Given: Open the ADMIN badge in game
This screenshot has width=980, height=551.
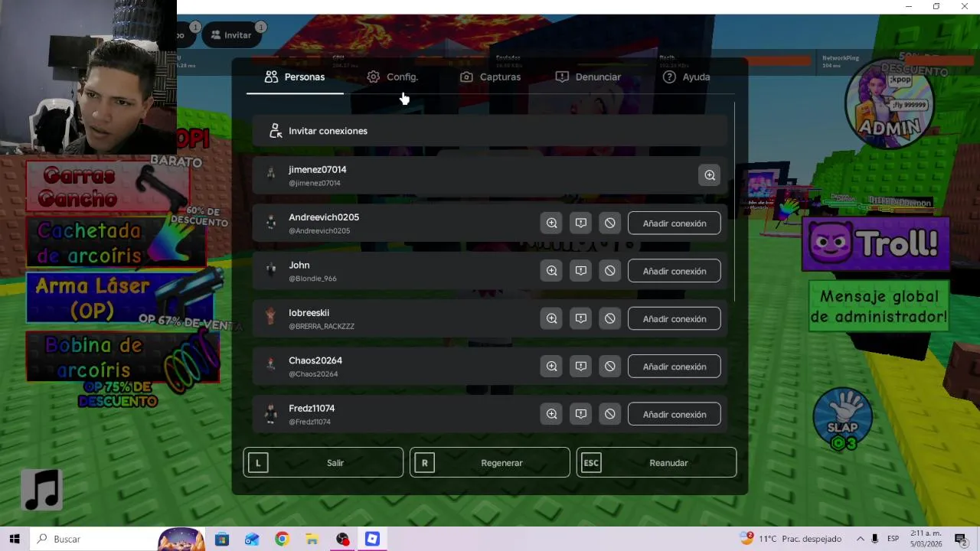Looking at the screenshot, I should (x=889, y=103).
